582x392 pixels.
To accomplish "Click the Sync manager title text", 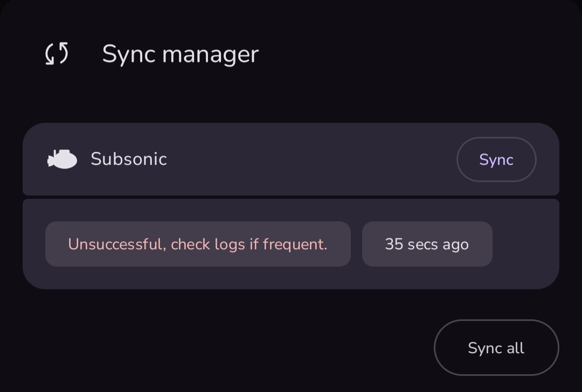I will pyautogui.click(x=180, y=54).
